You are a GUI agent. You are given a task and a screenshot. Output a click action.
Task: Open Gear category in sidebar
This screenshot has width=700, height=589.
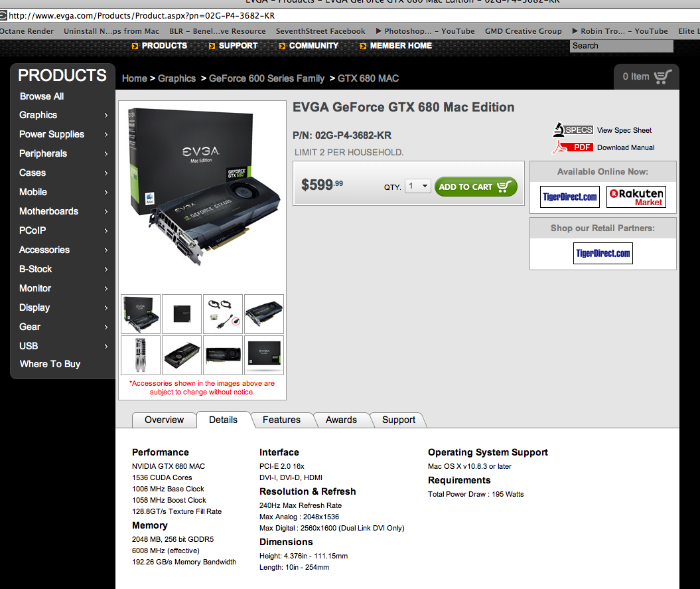[x=29, y=327]
